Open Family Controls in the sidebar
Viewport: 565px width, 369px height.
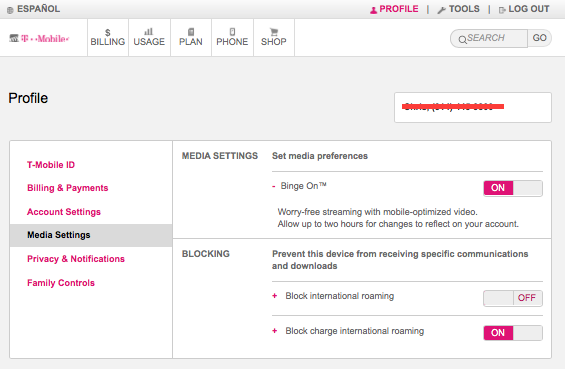61,283
